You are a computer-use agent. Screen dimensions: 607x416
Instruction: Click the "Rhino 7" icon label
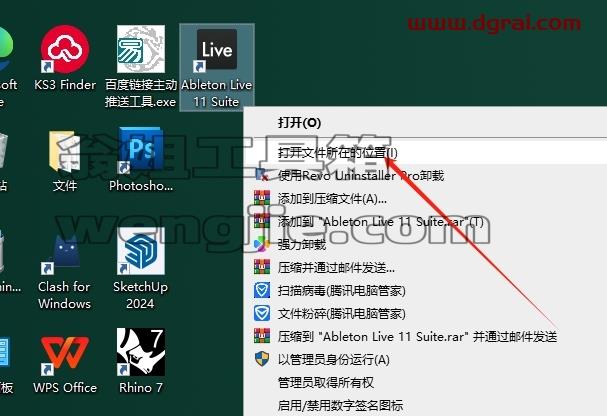(141, 387)
